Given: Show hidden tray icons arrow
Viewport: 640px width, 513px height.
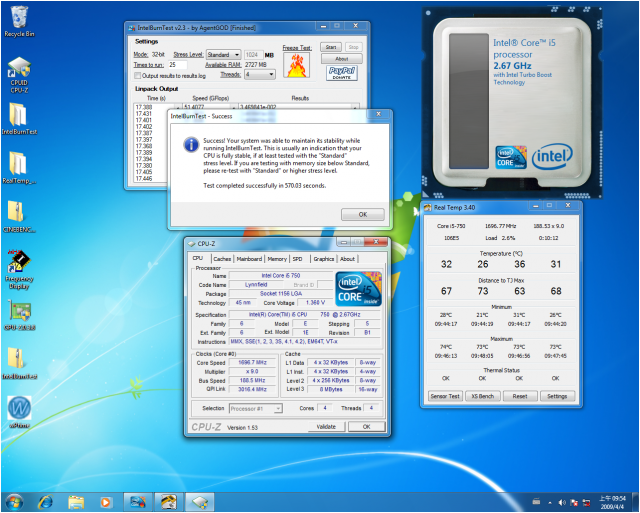Looking at the screenshot, I should click(549, 502).
